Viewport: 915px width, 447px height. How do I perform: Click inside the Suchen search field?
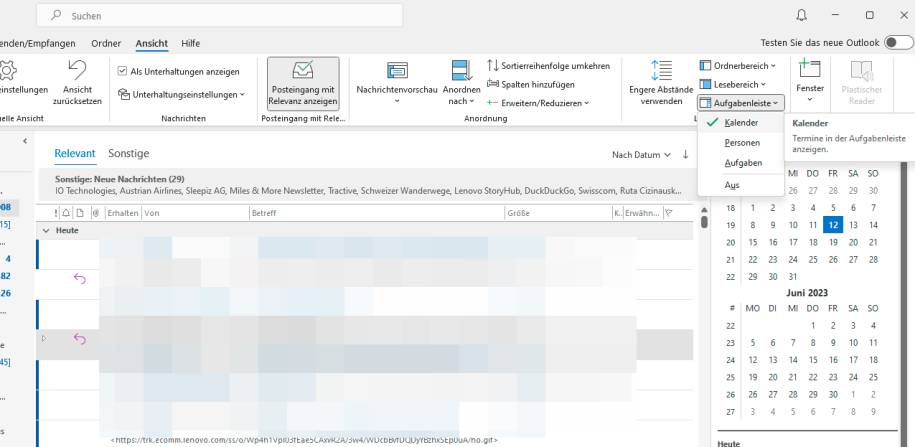(219, 16)
